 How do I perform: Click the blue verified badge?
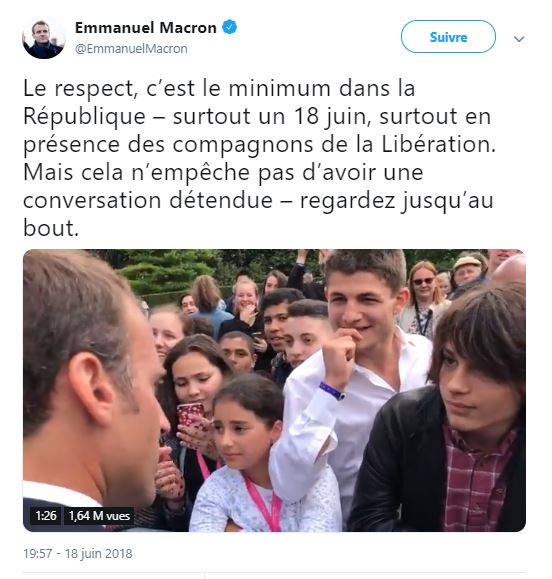(229, 28)
